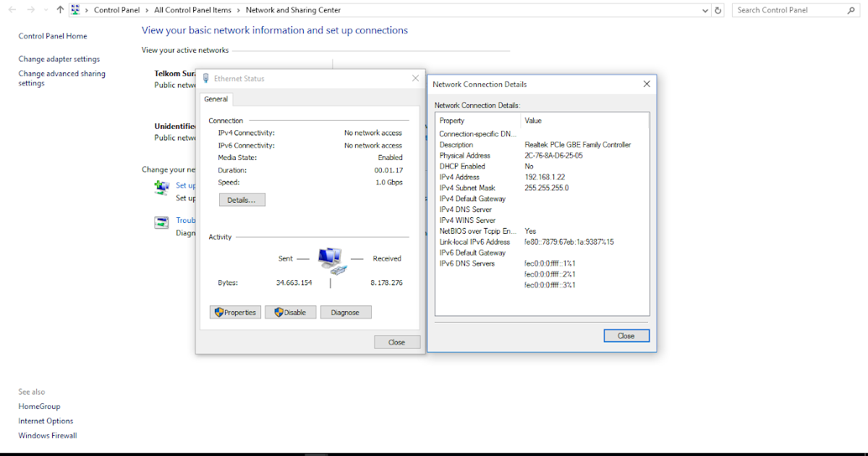Expand the address bar dropdown arrow

coord(705,9)
